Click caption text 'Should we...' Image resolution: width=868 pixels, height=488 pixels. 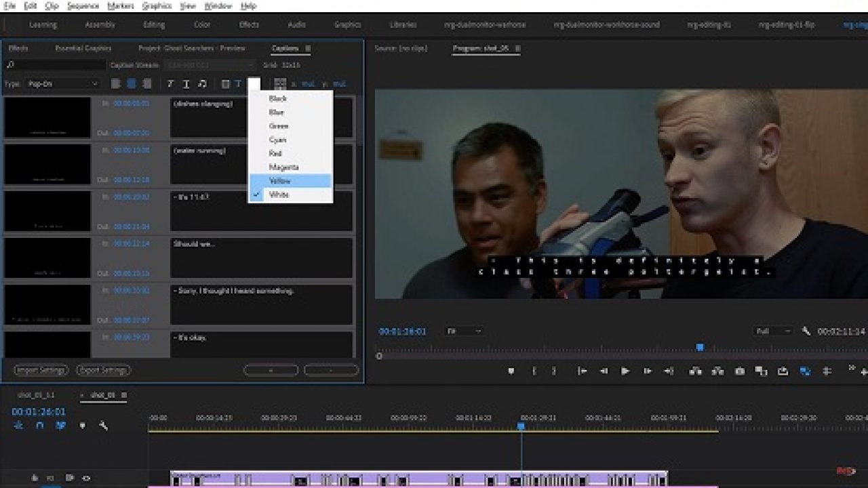194,243
